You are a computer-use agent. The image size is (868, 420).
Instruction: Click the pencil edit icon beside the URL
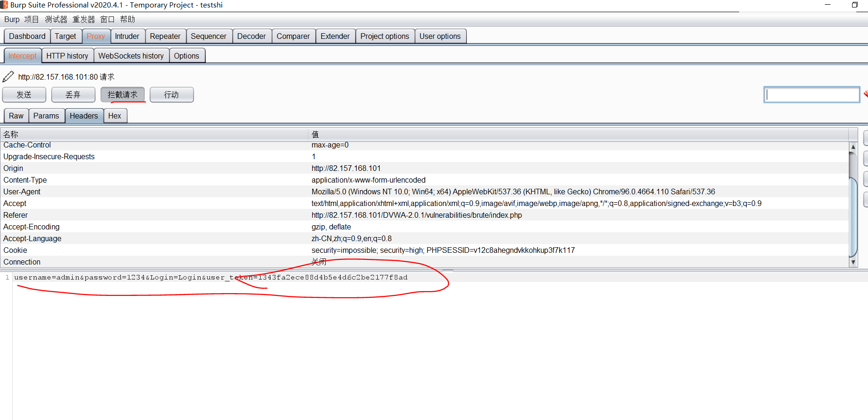8,76
